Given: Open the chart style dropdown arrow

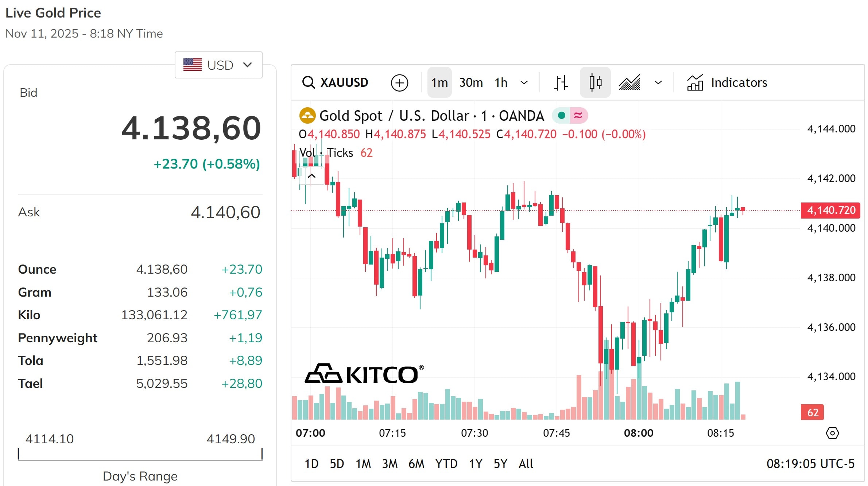Looking at the screenshot, I should 658,82.
